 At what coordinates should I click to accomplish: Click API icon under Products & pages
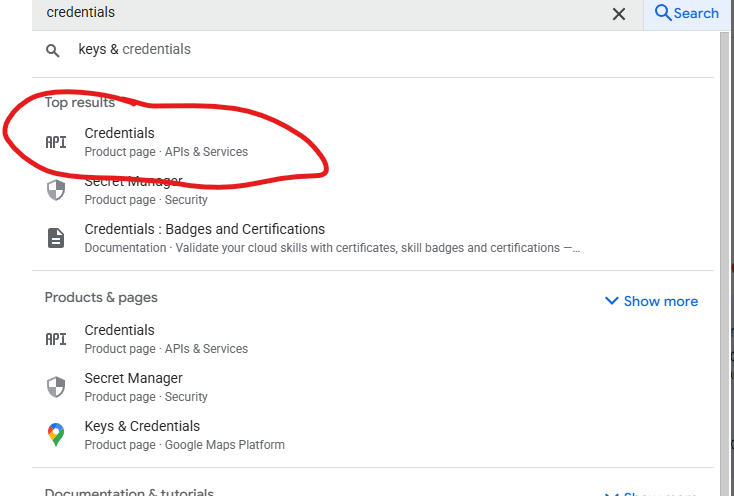(x=56, y=339)
